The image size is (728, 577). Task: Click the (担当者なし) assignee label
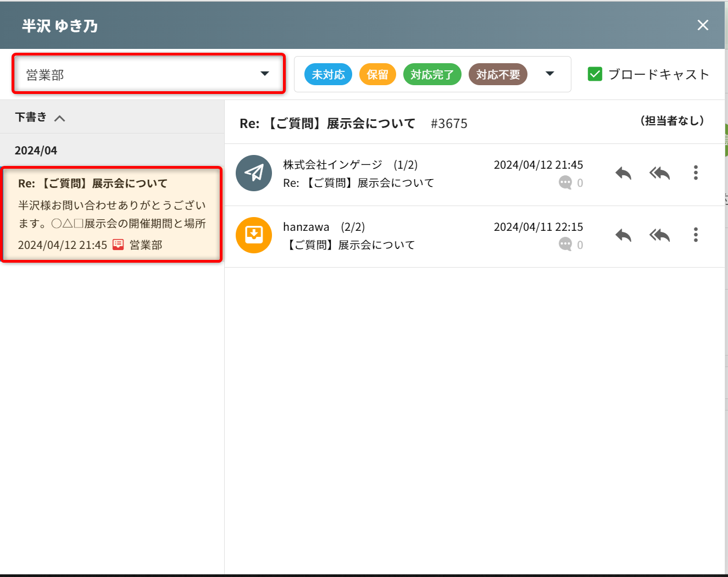pyautogui.click(x=672, y=121)
